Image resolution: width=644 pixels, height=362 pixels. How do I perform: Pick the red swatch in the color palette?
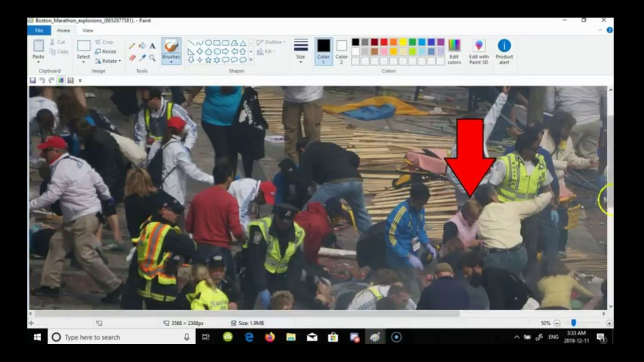coord(384,42)
